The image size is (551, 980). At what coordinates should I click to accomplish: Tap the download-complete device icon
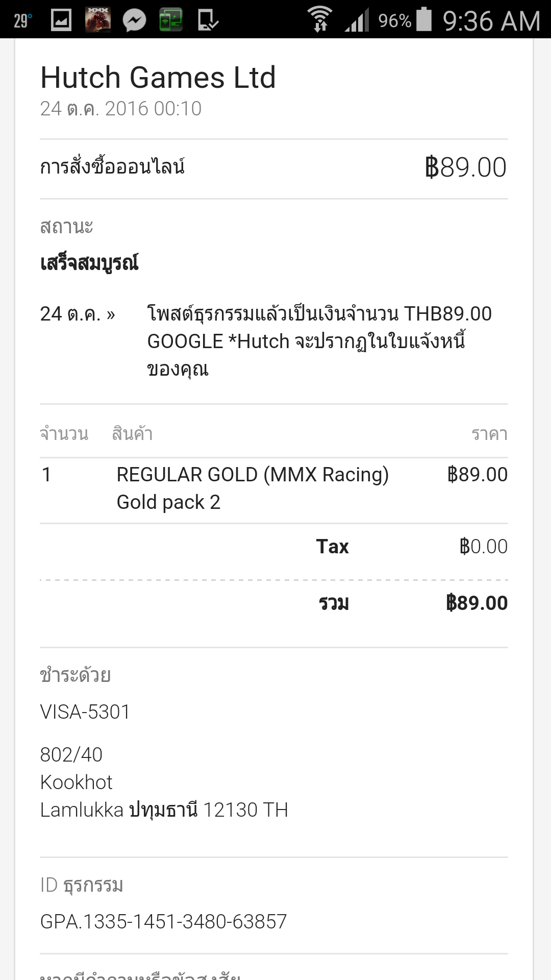(x=208, y=20)
